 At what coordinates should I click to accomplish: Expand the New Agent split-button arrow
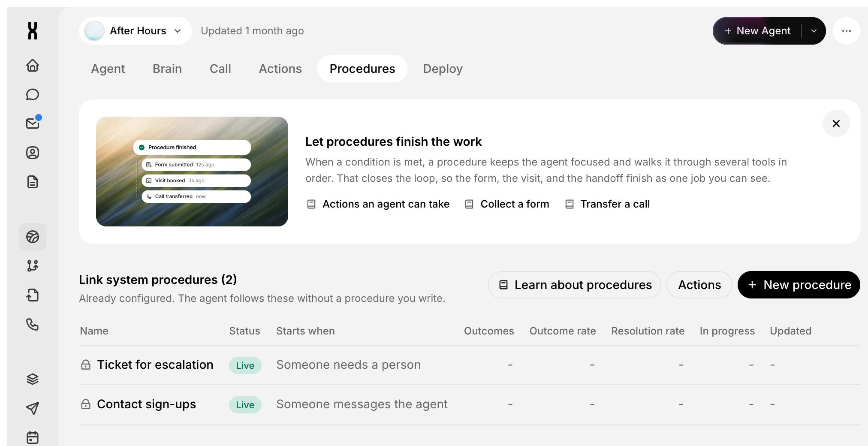(x=814, y=31)
